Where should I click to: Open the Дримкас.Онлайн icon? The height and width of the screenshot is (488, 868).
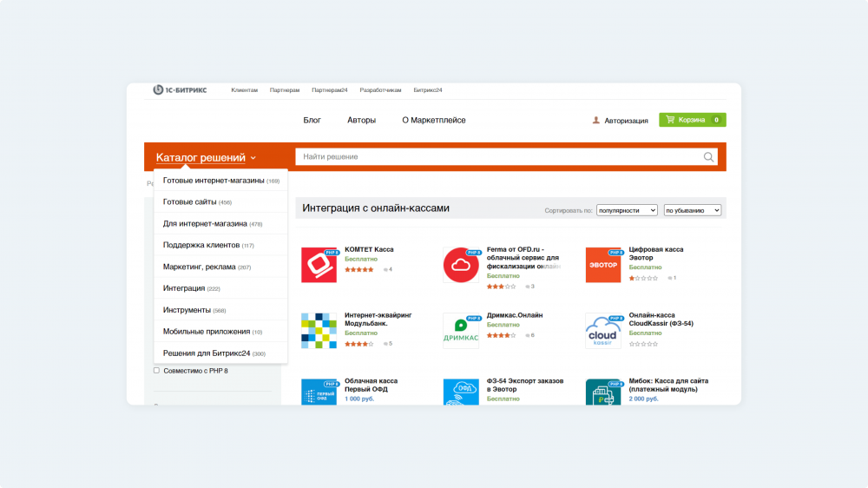pos(461,331)
